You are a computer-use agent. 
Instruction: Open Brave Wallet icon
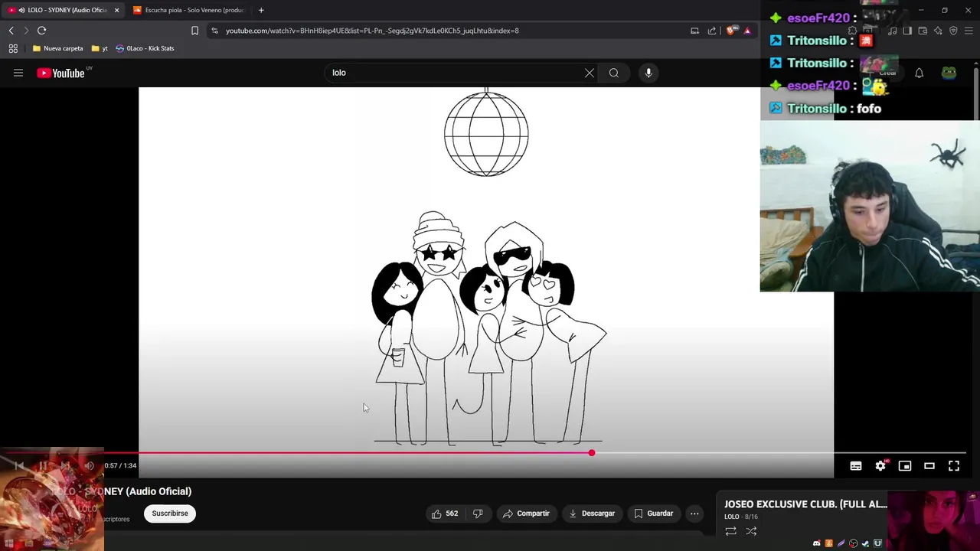923,31
